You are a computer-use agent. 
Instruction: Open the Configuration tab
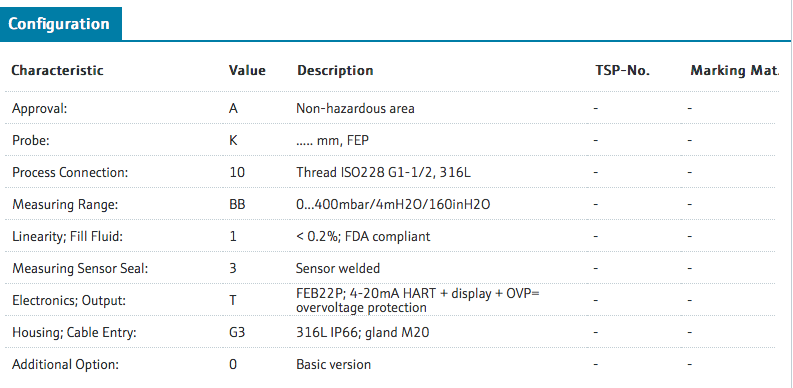(61, 24)
